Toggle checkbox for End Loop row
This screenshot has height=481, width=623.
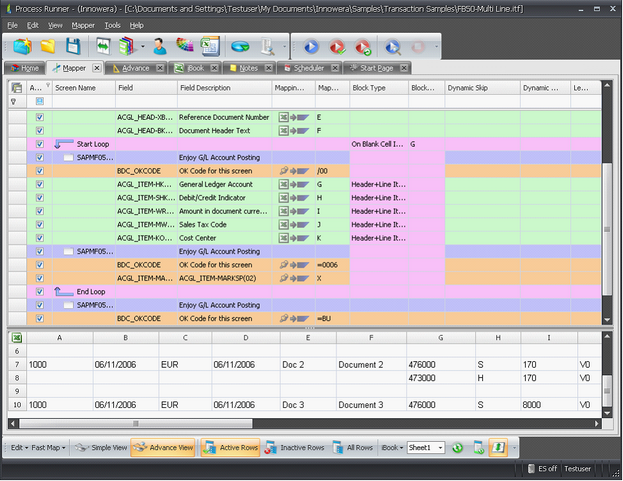pos(39,292)
